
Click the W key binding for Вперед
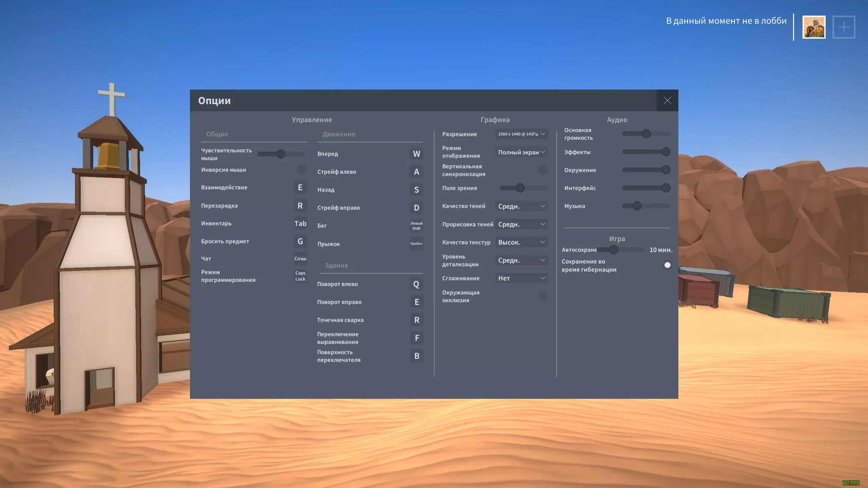tap(416, 154)
